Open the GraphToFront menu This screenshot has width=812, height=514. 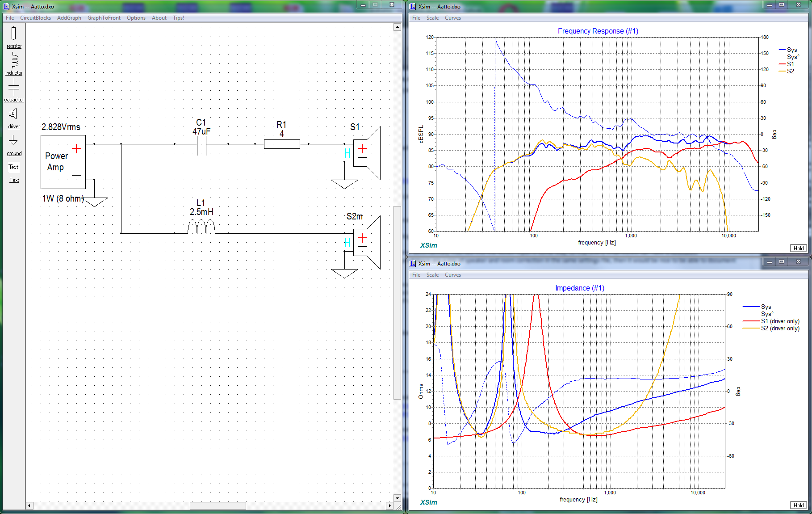click(x=104, y=18)
